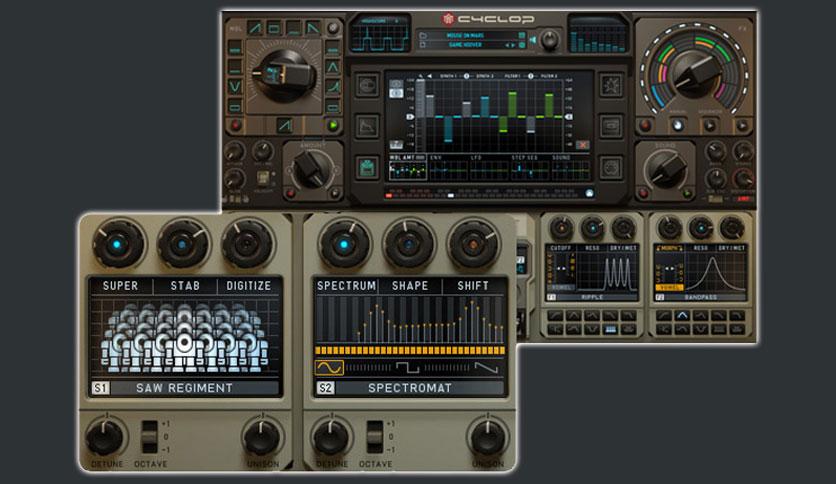
Task: Select the falling ramp wobble shape, top row
Action: click(x=313, y=28)
